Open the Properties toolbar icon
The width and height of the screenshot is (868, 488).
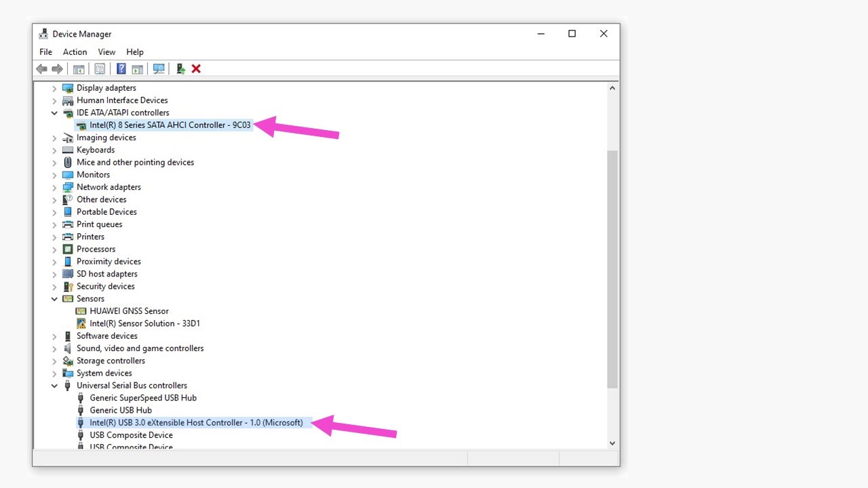point(100,69)
